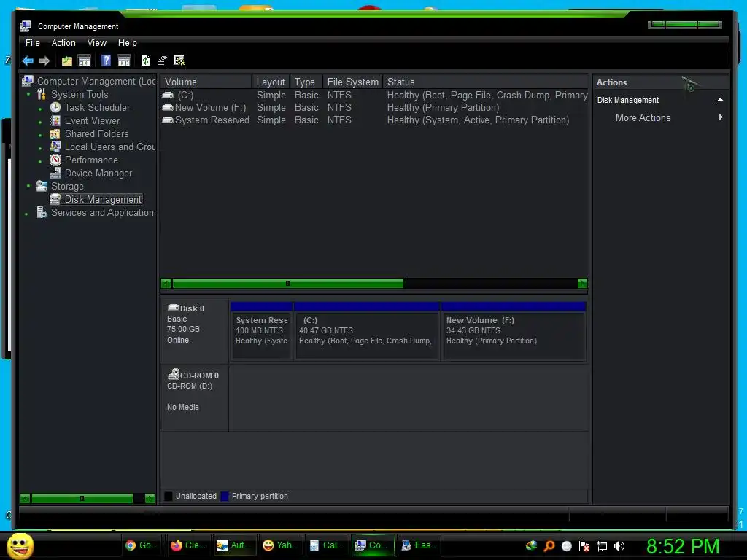The width and height of the screenshot is (747, 560).
Task: Switch to the Calculator taskbar button
Action: click(x=326, y=545)
